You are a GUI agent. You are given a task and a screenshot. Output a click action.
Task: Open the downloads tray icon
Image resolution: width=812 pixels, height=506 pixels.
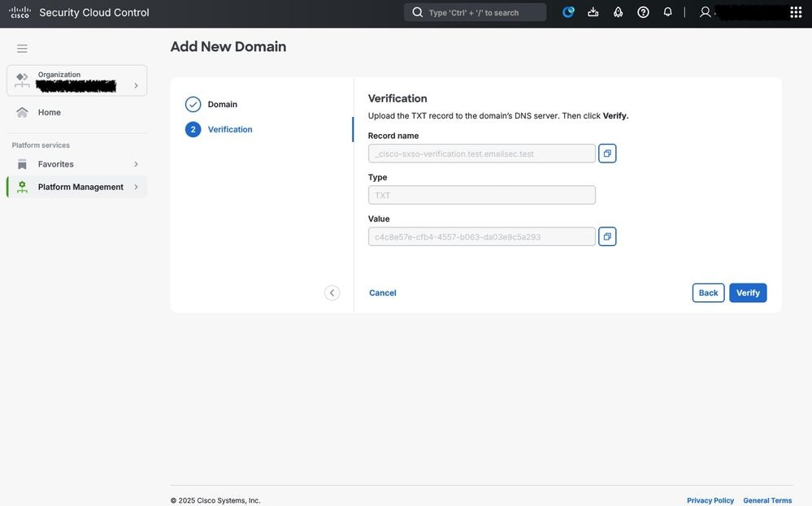tap(593, 12)
